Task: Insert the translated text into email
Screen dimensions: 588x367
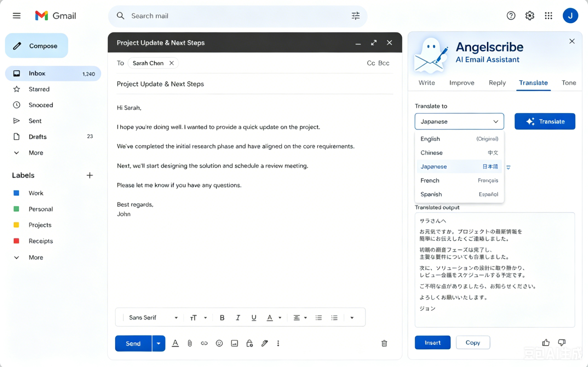Action: click(x=432, y=343)
